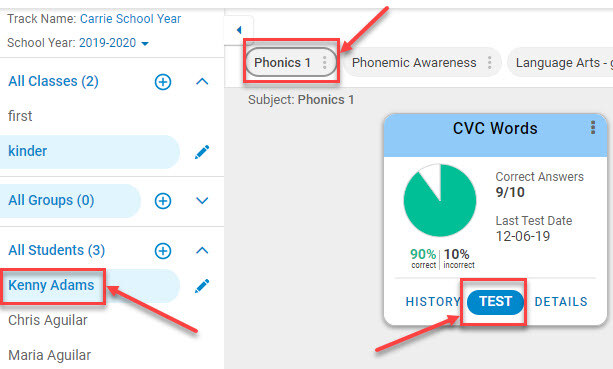Image resolution: width=613 pixels, height=369 pixels.
Task: Add a new class with plus icon
Action: coord(163,82)
